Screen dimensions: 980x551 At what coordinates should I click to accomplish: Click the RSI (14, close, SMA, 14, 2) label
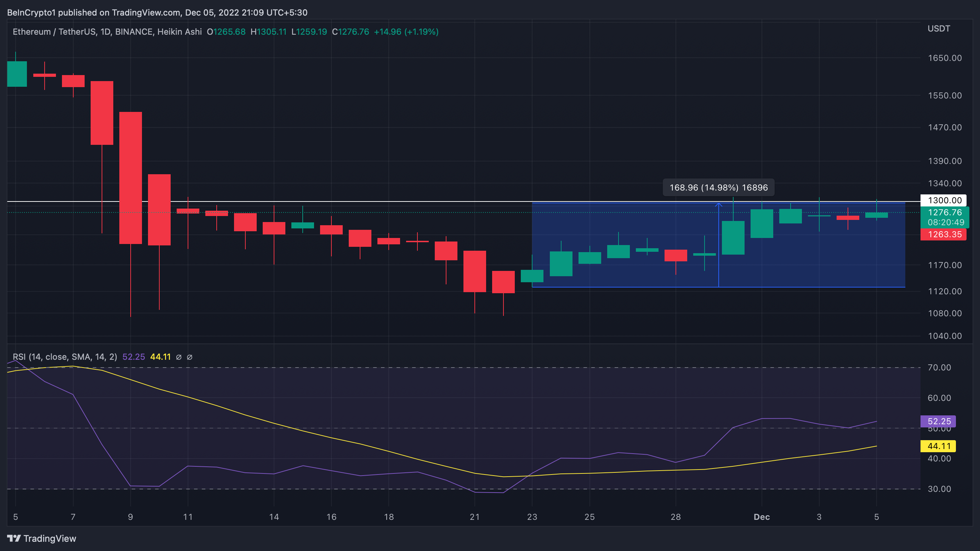coord(65,357)
